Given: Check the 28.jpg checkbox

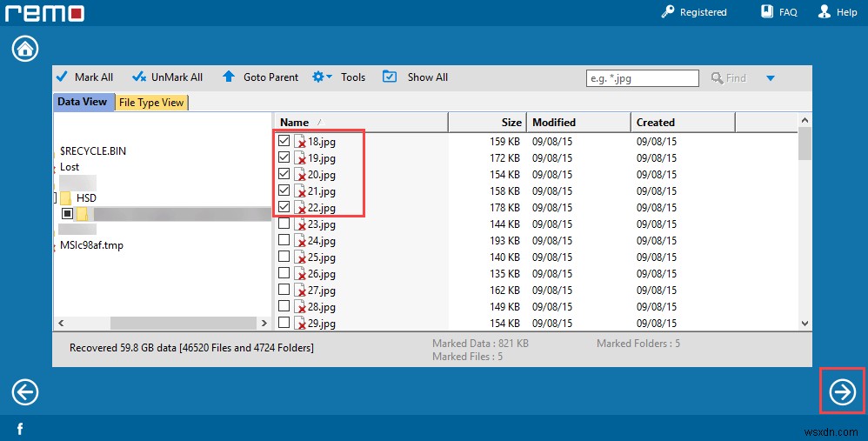Looking at the screenshot, I should [284, 306].
